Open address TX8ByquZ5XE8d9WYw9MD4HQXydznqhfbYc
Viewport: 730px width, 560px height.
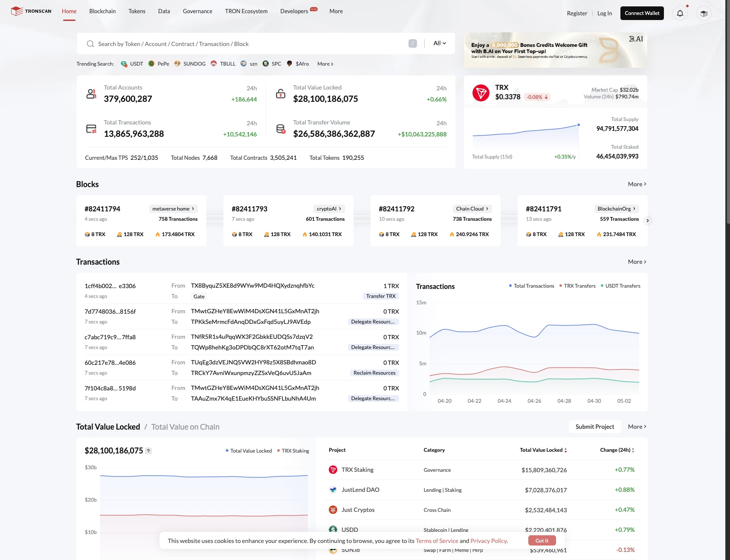click(x=253, y=286)
